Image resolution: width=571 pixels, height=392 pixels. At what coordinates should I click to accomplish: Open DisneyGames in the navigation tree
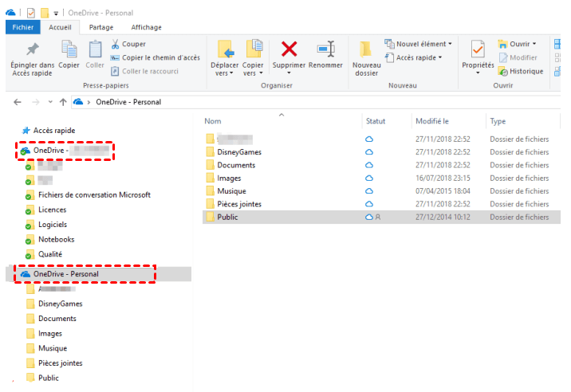(61, 304)
